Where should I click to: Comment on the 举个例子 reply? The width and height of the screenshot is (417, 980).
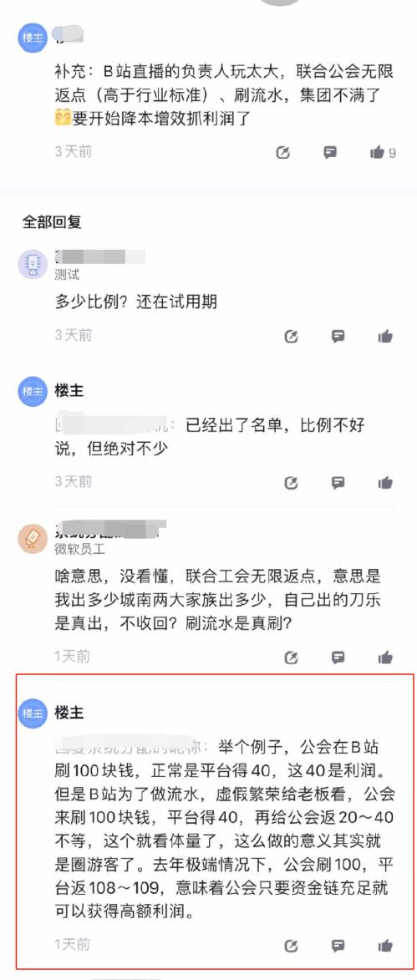coord(338,946)
